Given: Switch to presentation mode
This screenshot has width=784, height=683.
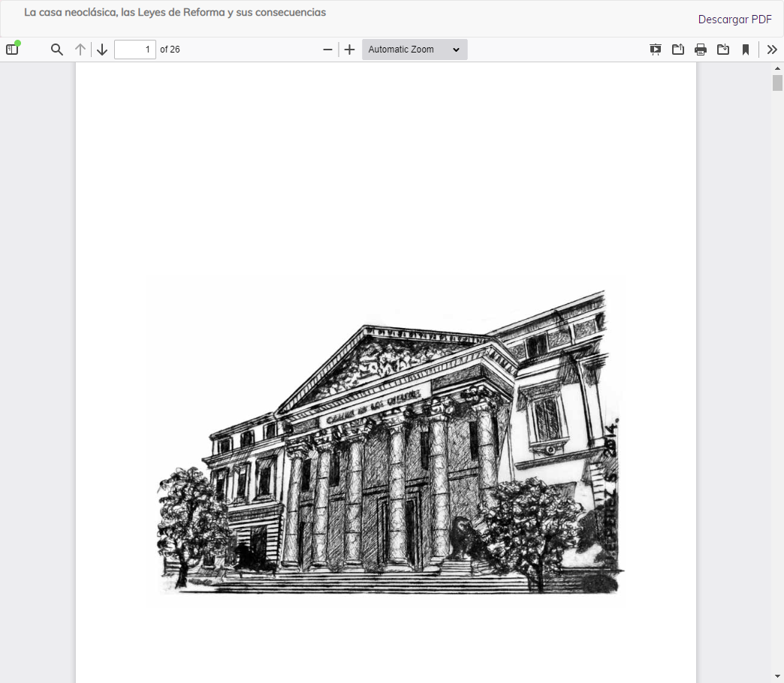Looking at the screenshot, I should 656,50.
